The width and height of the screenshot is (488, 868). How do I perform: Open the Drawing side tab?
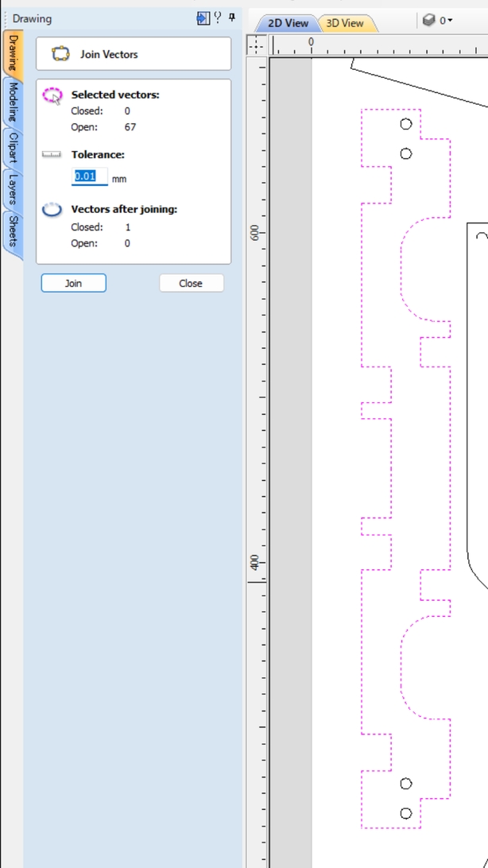pyautogui.click(x=14, y=53)
